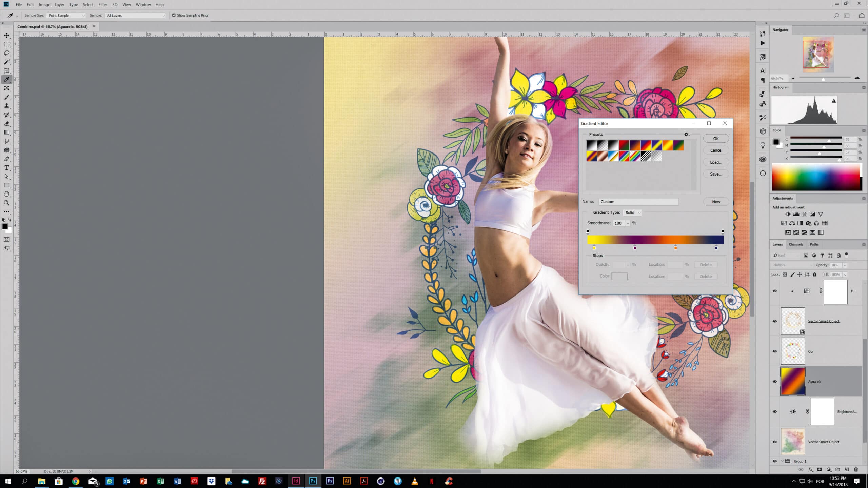
Task: Select the orange gradient color stop
Action: (x=675, y=247)
